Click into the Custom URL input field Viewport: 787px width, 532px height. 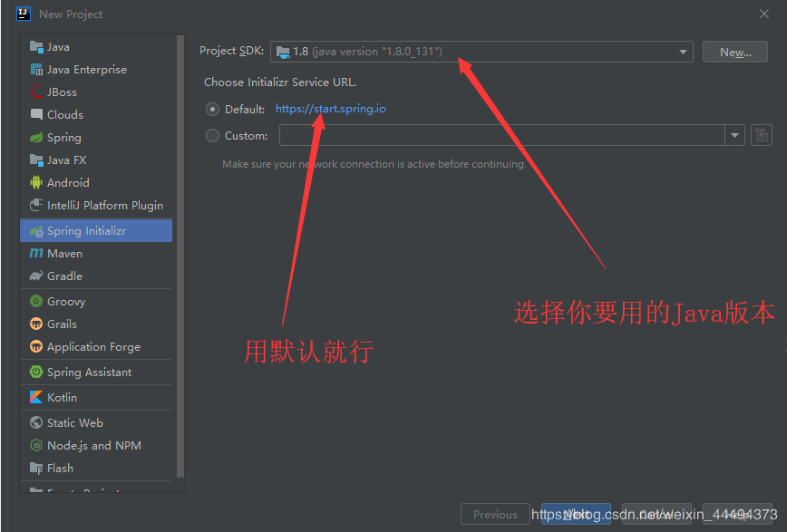click(502, 136)
